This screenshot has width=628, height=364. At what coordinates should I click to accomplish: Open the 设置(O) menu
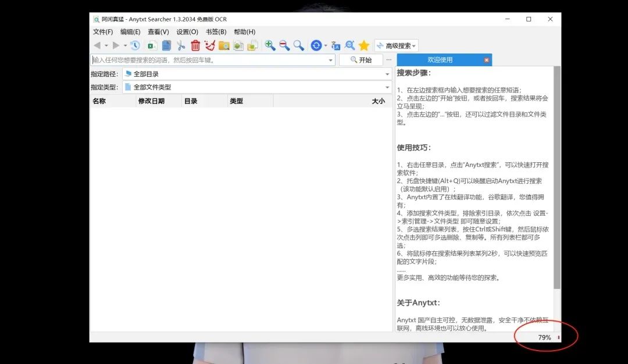[187, 31]
